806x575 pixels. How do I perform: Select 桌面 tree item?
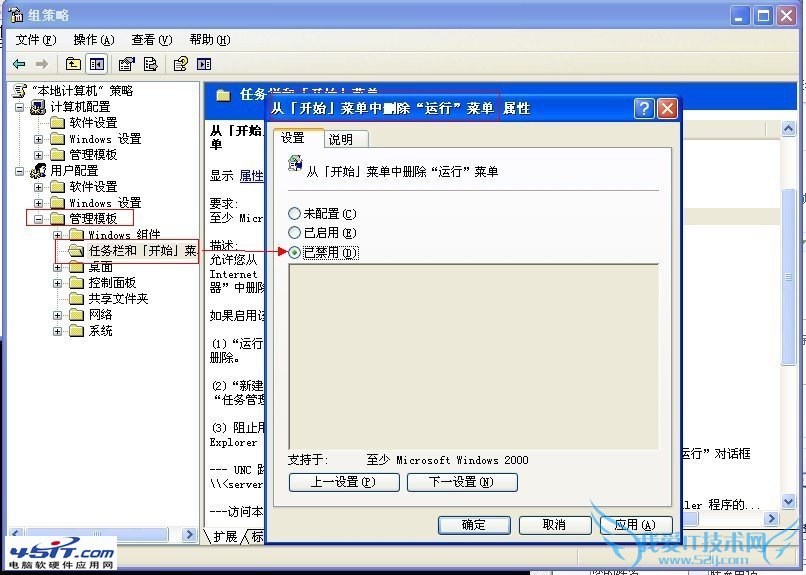[100, 267]
